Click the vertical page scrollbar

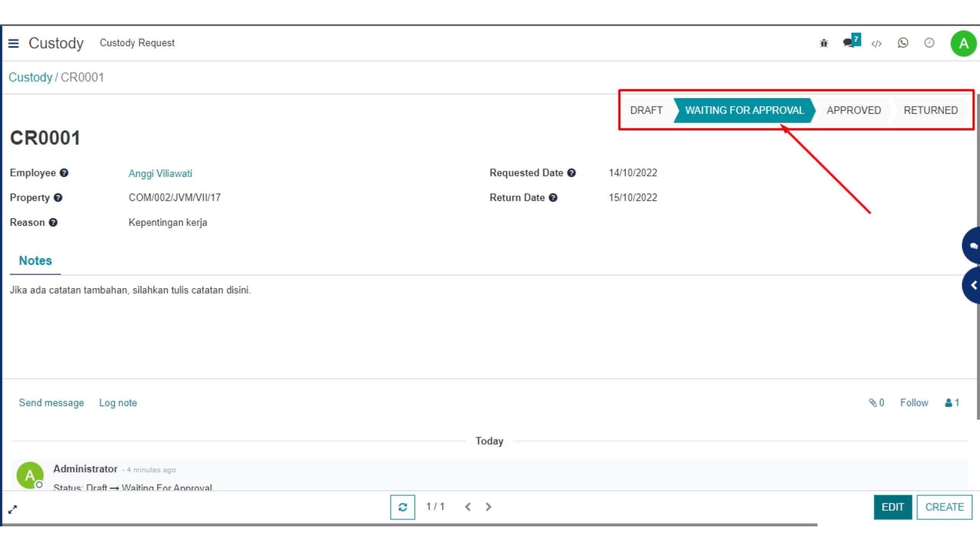[978, 256]
